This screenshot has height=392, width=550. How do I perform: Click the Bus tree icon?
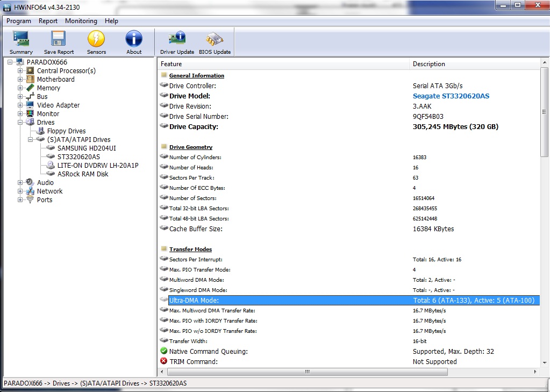[x=31, y=96]
